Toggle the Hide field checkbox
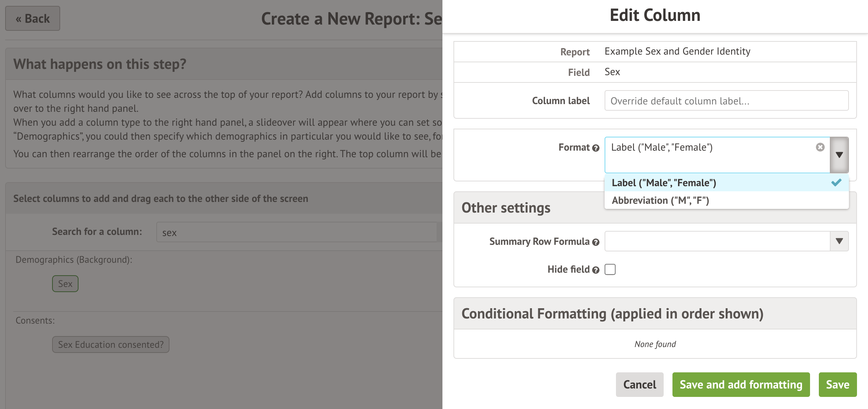Screen dimensions: 868x409 (x=610, y=269)
